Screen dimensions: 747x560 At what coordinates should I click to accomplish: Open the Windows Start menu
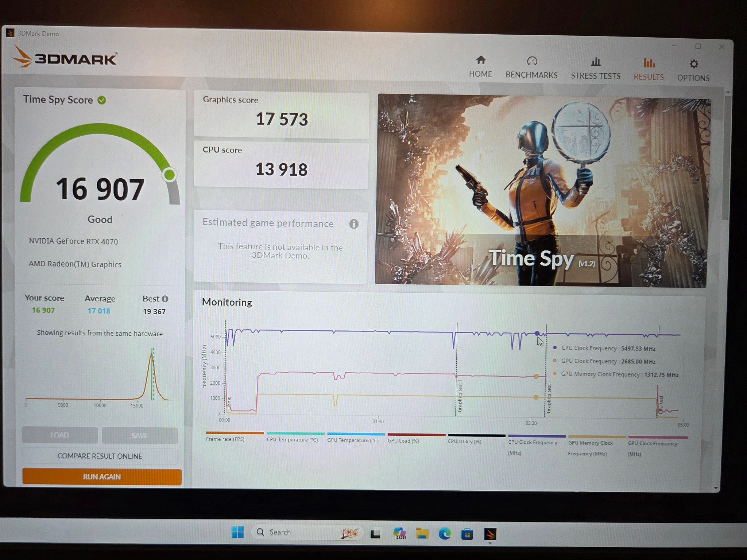click(237, 532)
